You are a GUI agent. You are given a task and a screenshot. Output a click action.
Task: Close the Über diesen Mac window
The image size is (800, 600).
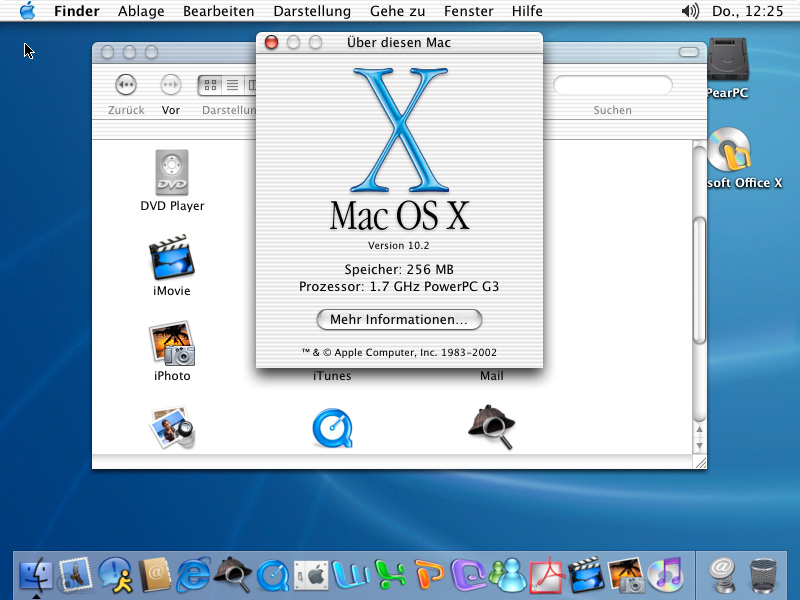pos(271,42)
